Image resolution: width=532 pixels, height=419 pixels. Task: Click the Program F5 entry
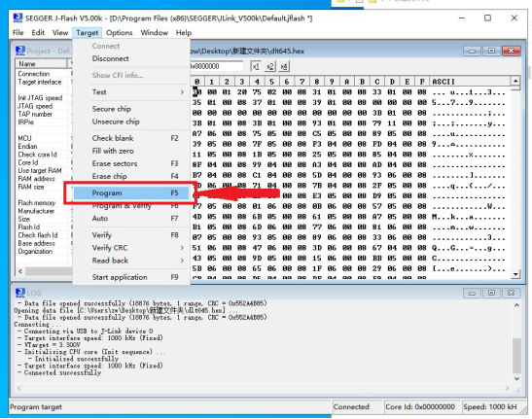coord(131,192)
